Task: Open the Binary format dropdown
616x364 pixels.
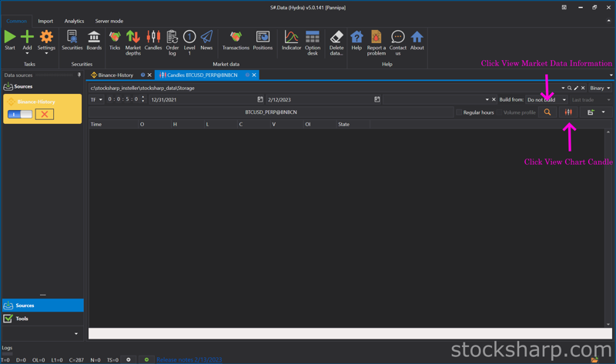Action: [x=600, y=88]
